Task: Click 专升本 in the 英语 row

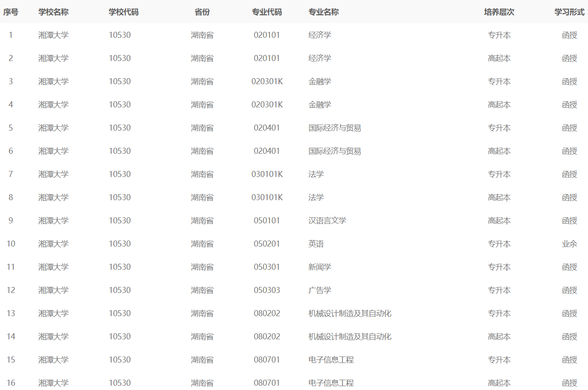Action: (x=499, y=244)
